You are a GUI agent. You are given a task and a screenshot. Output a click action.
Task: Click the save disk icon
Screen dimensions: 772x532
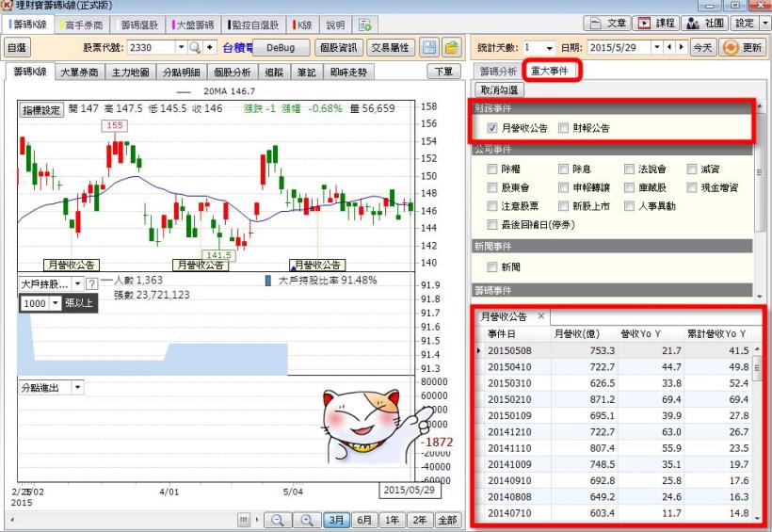click(429, 47)
